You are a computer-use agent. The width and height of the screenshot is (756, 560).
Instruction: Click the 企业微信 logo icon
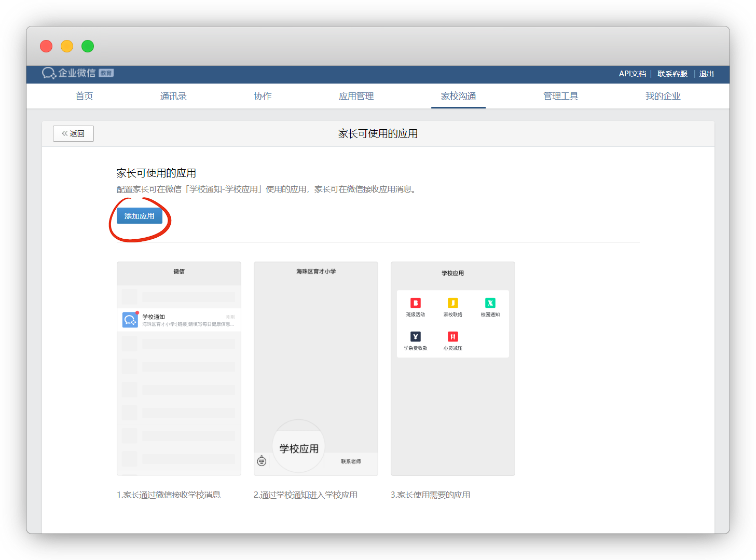tap(49, 73)
